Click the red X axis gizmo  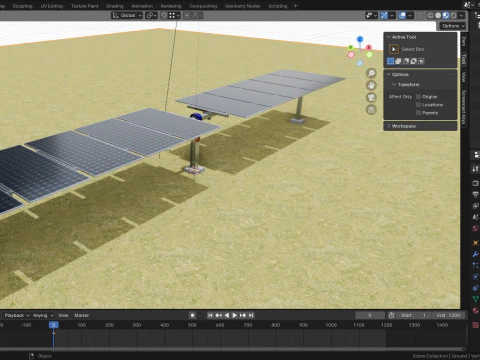pos(369,47)
